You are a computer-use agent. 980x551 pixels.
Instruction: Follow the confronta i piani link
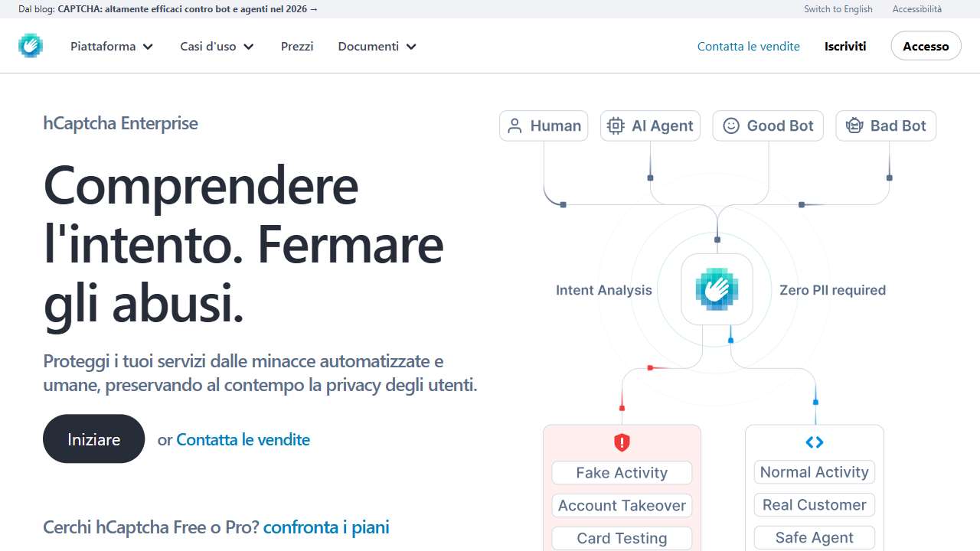[x=326, y=527]
